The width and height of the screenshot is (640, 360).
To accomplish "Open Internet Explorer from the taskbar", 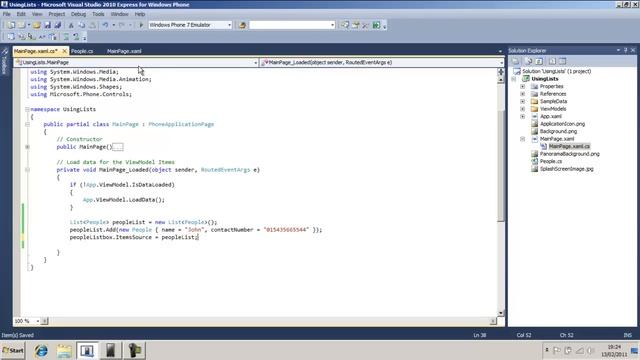I will click(x=41, y=350).
